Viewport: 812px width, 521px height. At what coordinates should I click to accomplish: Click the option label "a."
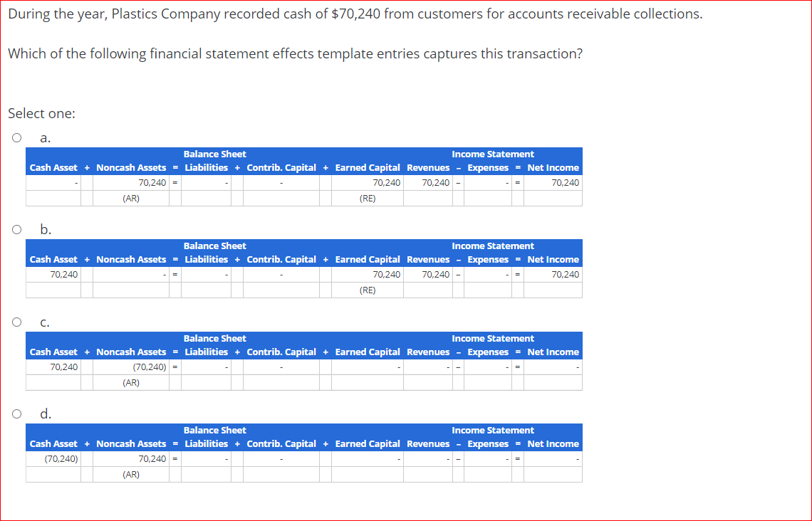(44, 137)
